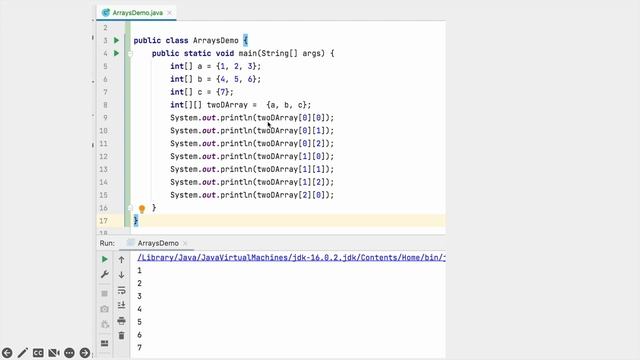Clear all console output with trash icon
The width and height of the screenshot is (640, 360).
click(121, 336)
